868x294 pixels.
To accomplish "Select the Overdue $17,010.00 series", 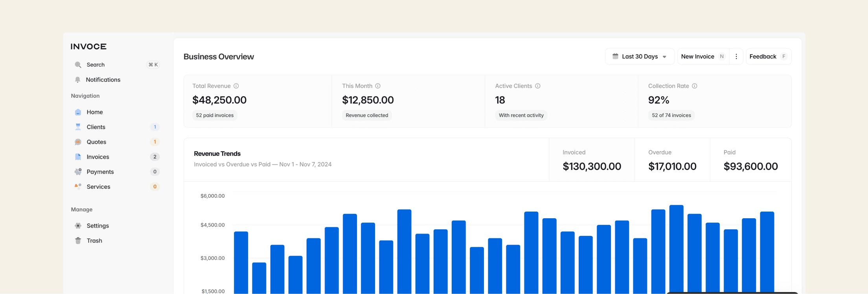I will [672, 160].
